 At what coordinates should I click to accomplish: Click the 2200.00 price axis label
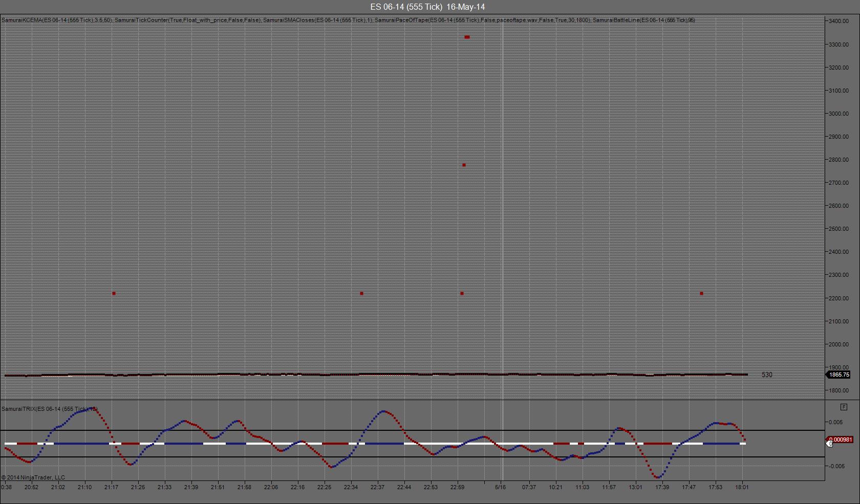(838, 298)
